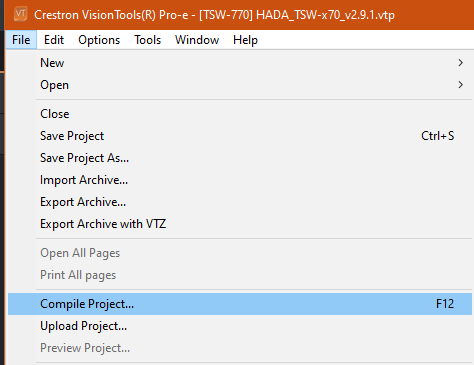Viewport: 474px width, 365px height.
Task: Choose Open from the File menu
Action: point(240,85)
